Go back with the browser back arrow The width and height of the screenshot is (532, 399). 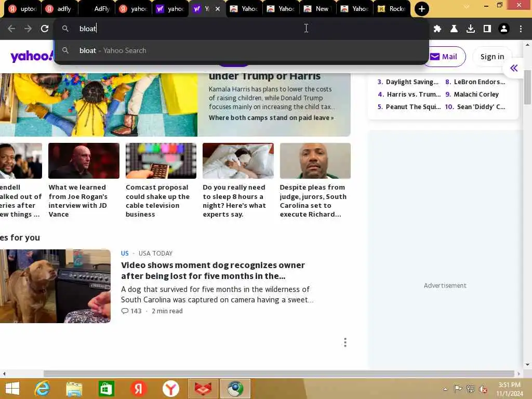[11, 29]
